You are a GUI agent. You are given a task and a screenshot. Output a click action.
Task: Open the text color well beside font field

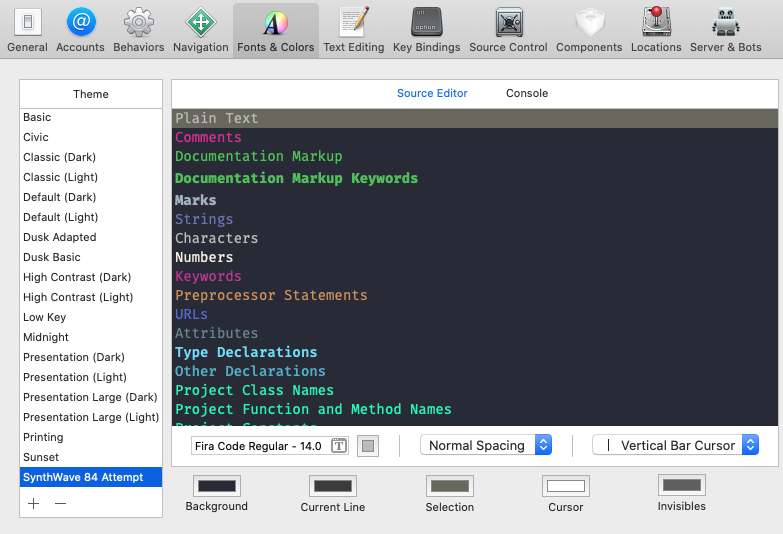(368, 446)
